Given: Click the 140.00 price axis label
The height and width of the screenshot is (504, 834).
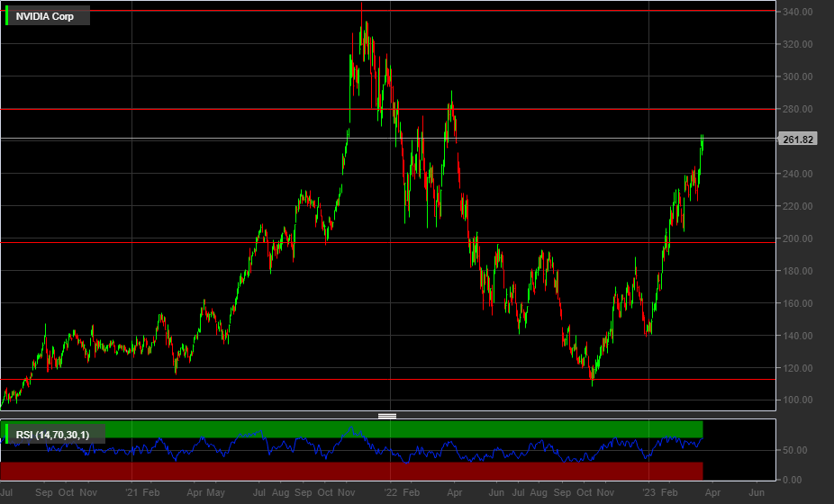Looking at the screenshot, I should tap(797, 336).
